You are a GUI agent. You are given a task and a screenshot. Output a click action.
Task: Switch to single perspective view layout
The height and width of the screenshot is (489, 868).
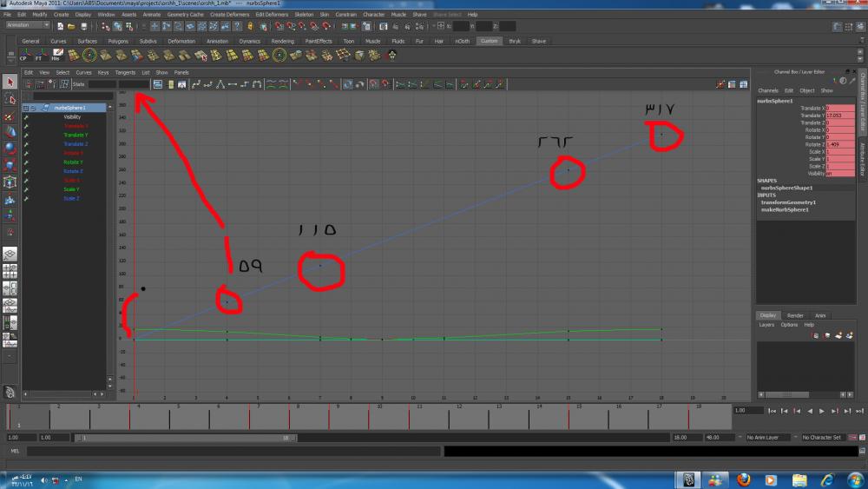(10, 254)
